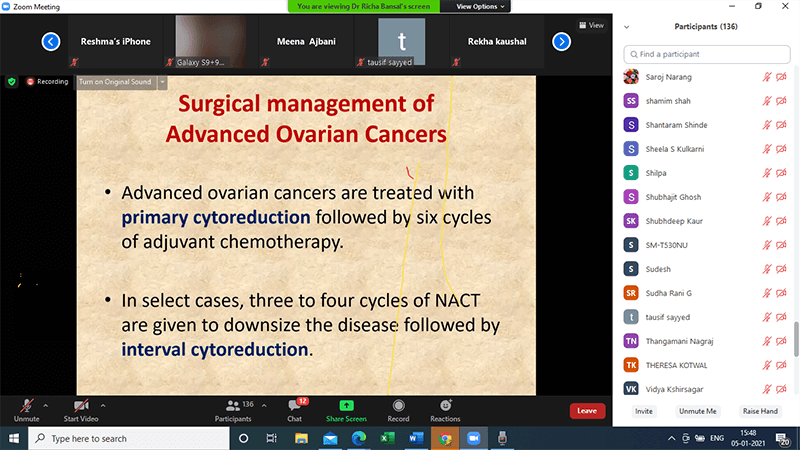Toggle mute icon beside Saroj Narang
This screenshot has height=450, width=800.
click(x=768, y=76)
